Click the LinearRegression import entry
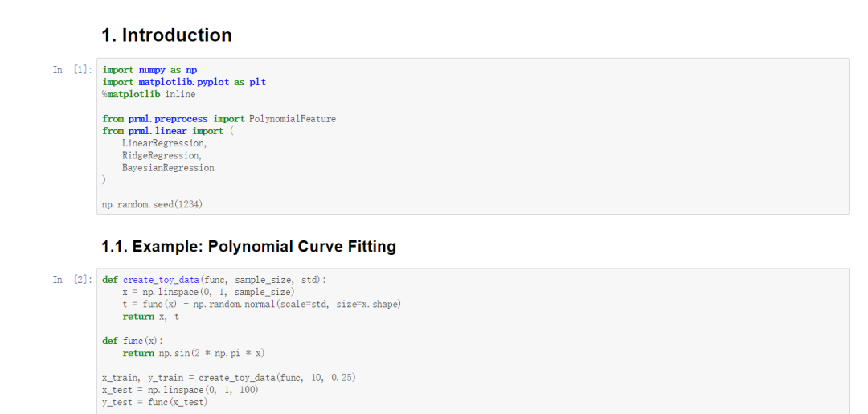Viewport: 868px width, 414px height. coord(164,143)
